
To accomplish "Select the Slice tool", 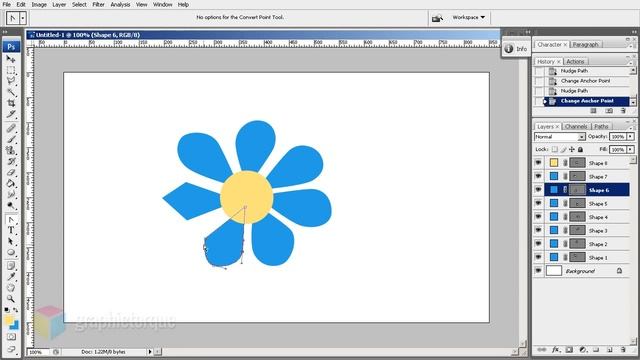I will 11,114.
